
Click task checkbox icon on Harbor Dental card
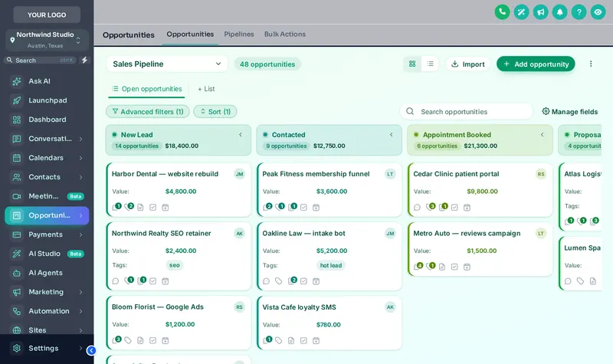[152, 207]
